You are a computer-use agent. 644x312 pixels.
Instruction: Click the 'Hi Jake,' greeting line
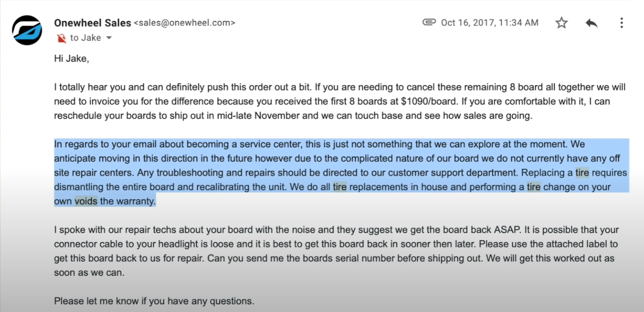(72, 59)
